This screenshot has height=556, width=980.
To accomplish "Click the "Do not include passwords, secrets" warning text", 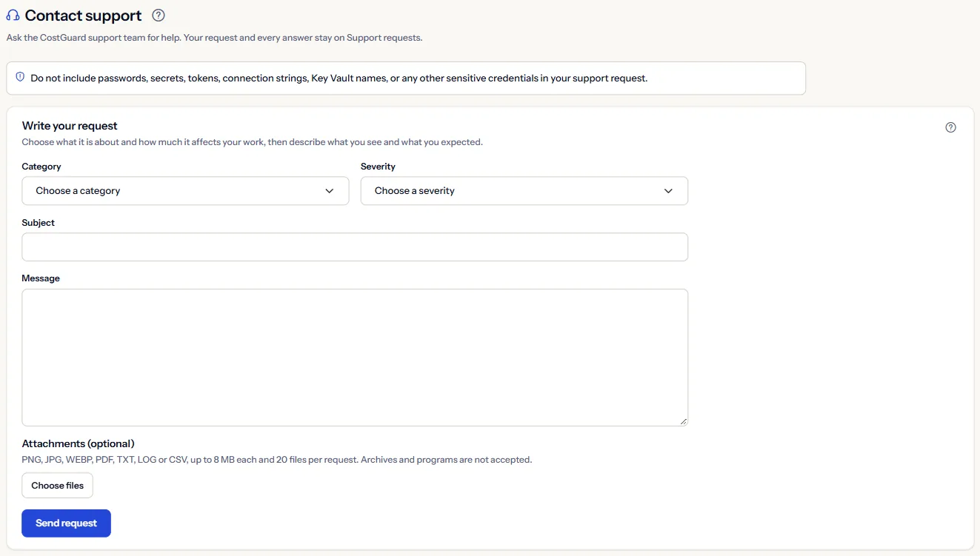I will pos(339,78).
